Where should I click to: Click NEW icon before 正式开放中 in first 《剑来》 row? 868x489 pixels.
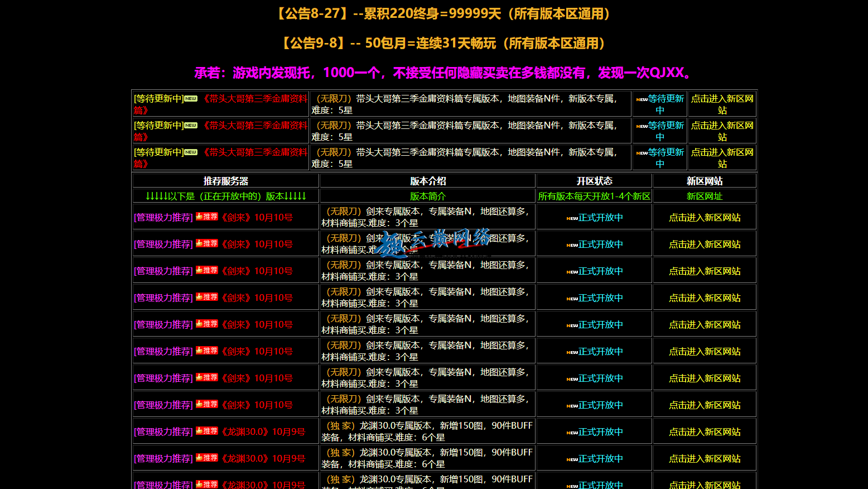[x=572, y=218]
